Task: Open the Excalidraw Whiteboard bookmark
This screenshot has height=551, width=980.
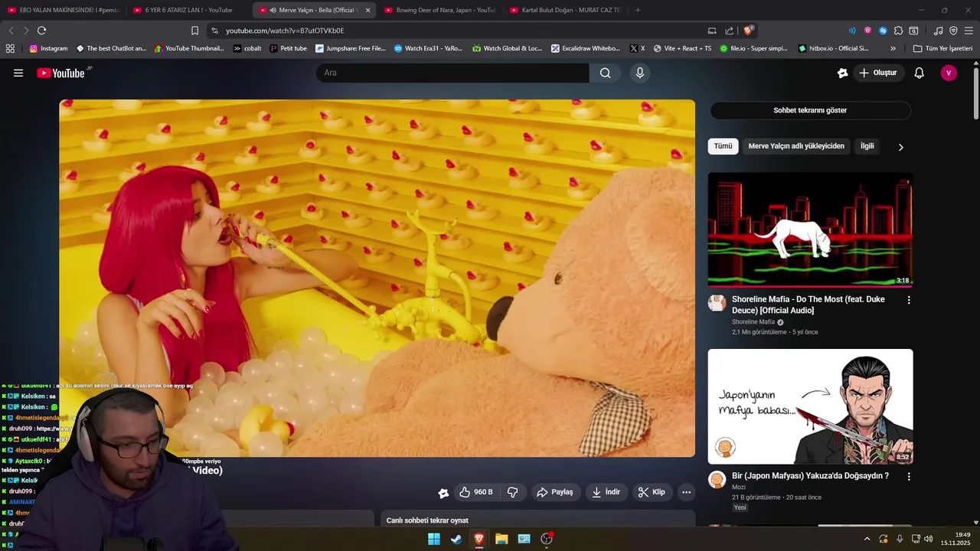Action: coord(586,48)
